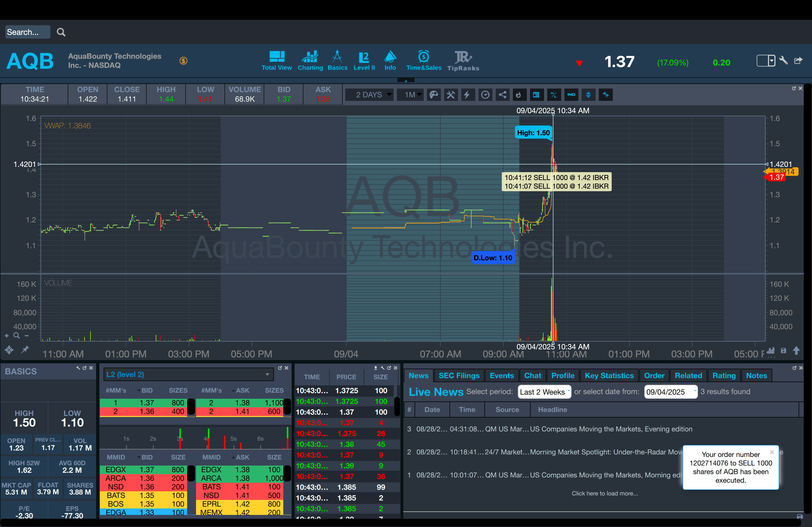Click the Search input field
This screenshot has height=527, width=812.
(27, 32)
